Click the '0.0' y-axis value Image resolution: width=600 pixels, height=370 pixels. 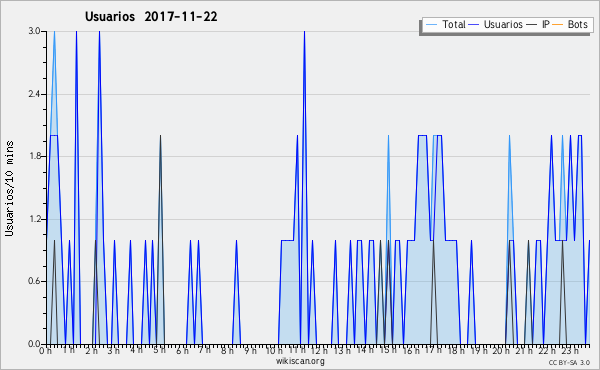coord(34,344)
